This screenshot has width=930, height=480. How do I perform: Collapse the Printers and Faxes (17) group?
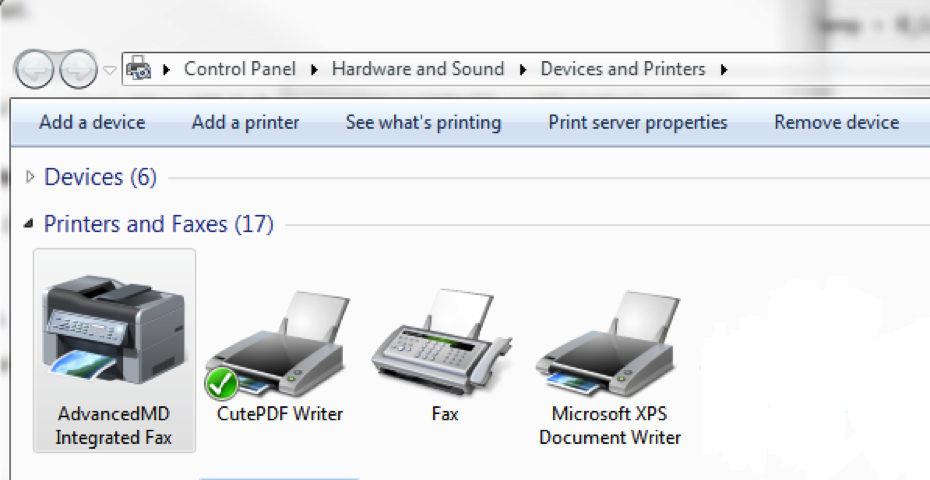click(28, 224)
